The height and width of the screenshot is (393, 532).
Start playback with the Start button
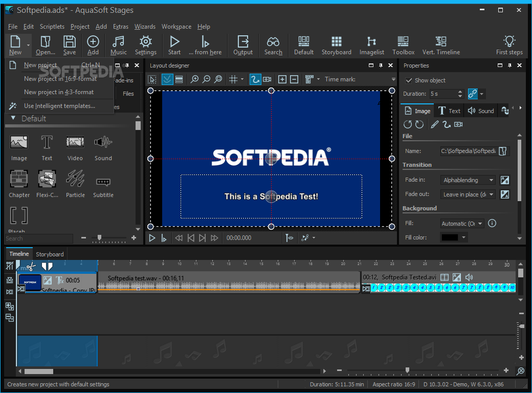pos(174,46)
